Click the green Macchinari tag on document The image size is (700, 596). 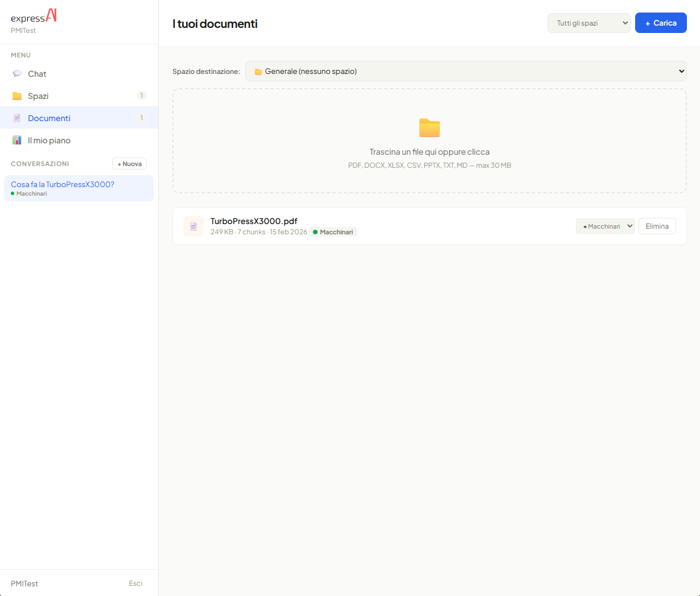point(333,232)
